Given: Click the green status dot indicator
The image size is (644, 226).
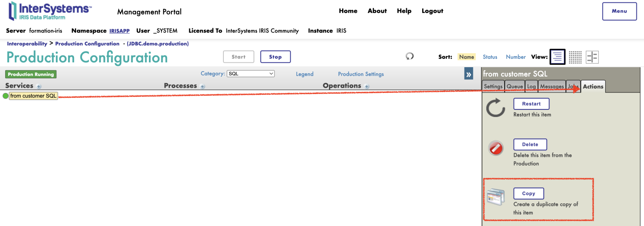Looking at the screenshot, I should coord(5,96).
